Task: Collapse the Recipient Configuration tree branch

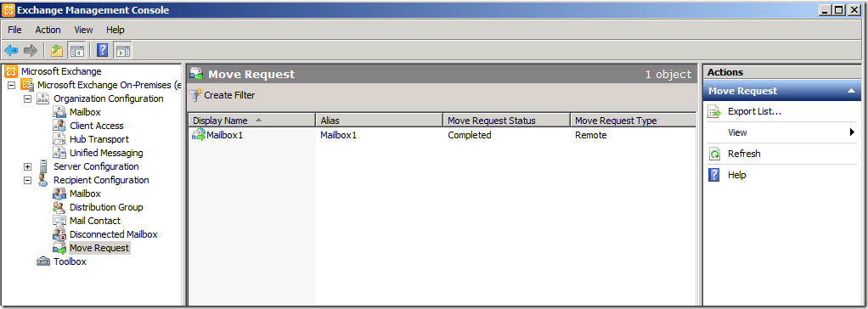Action: 27,180
